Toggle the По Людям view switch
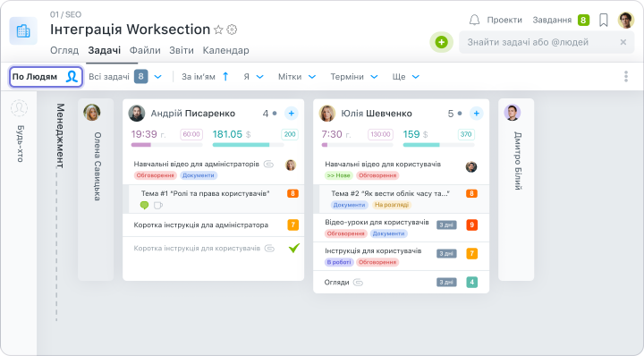Image resolution: width=644 pixels, height=356 pixels. pyautogui.click(x=46, y=77)
